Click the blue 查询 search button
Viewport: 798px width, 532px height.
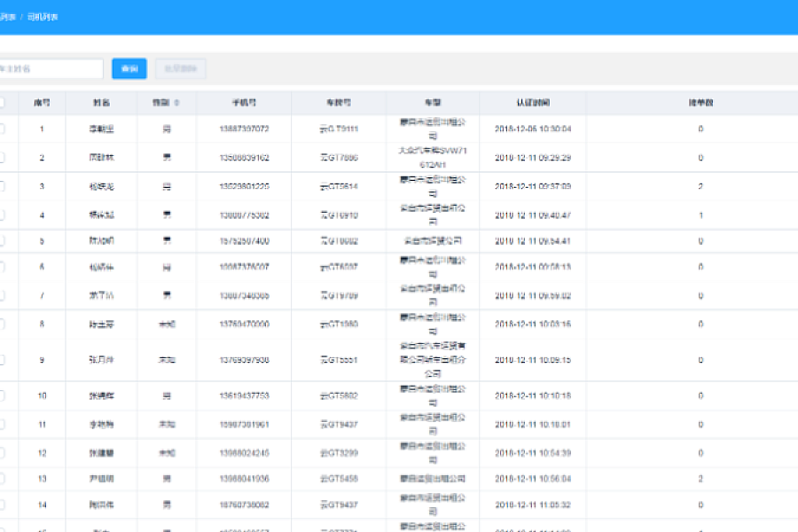click(x=129, y=69)
